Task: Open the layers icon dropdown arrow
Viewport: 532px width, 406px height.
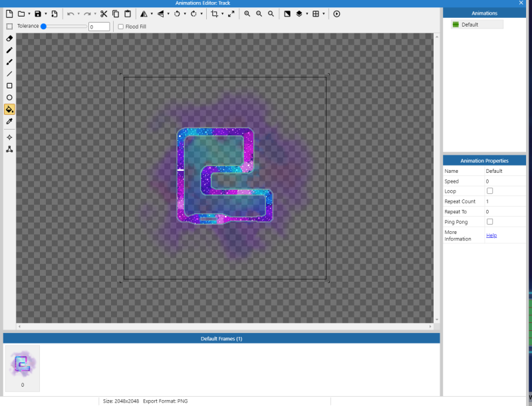Action: 307,14
